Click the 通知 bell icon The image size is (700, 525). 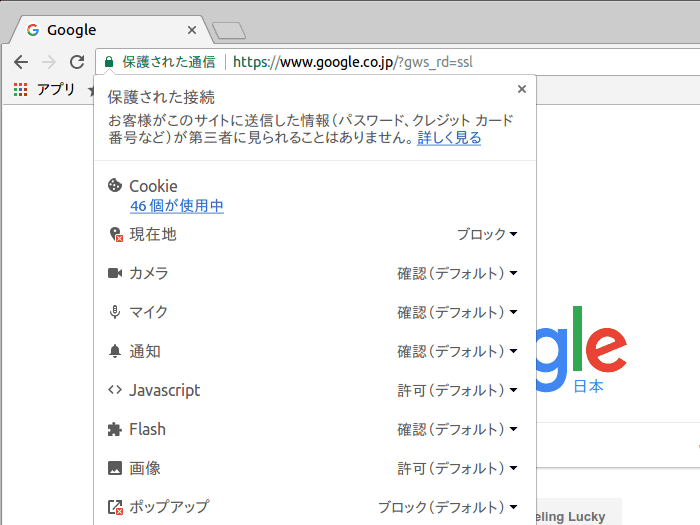coord(115,351)
